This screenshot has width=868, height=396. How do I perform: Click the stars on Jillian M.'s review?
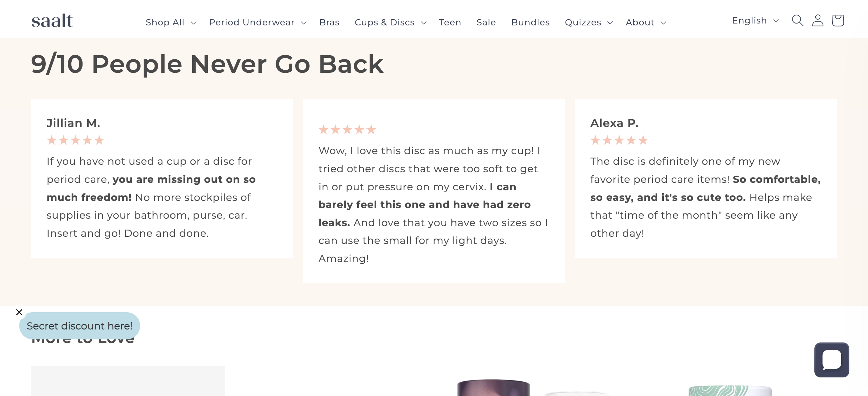point(75,140)
